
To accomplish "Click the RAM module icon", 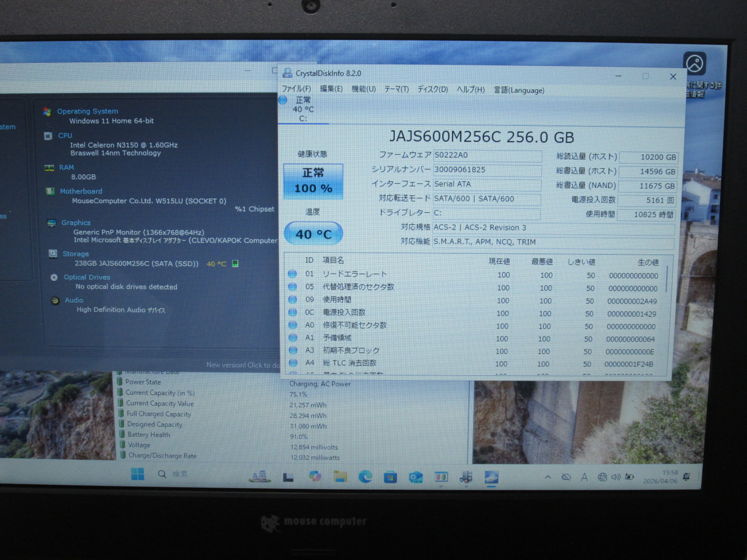I will coord(49,168).
